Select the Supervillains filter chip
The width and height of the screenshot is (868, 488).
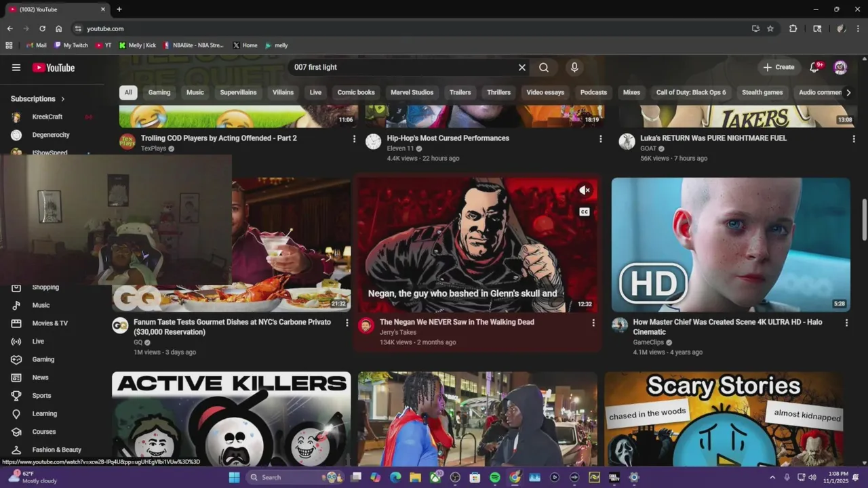coord(238,92)
